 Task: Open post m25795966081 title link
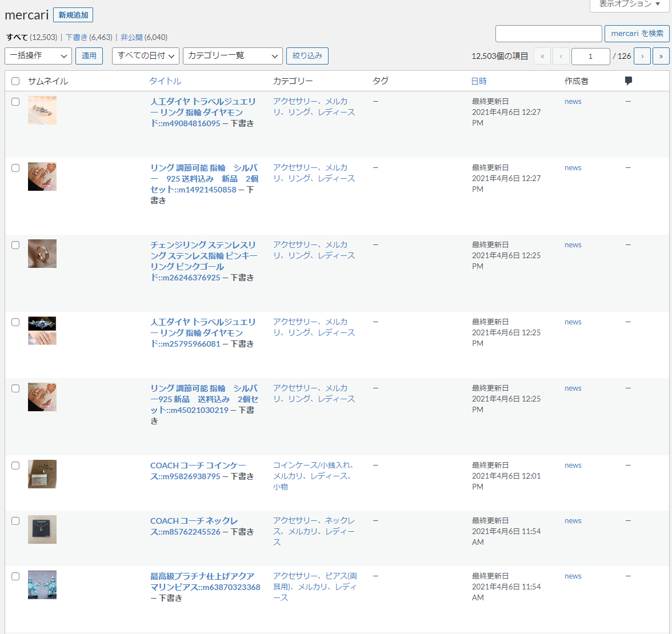[203, 333]
